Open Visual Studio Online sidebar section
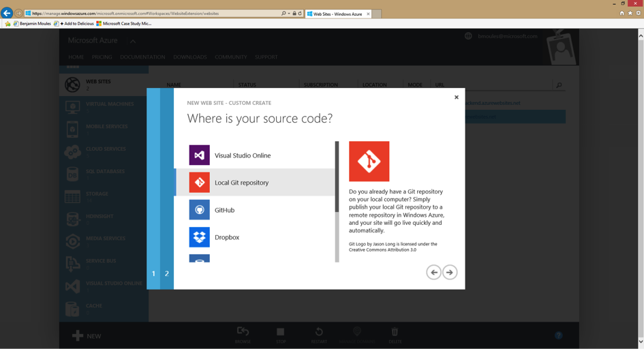The image size is (644, 349). [104, 286]
